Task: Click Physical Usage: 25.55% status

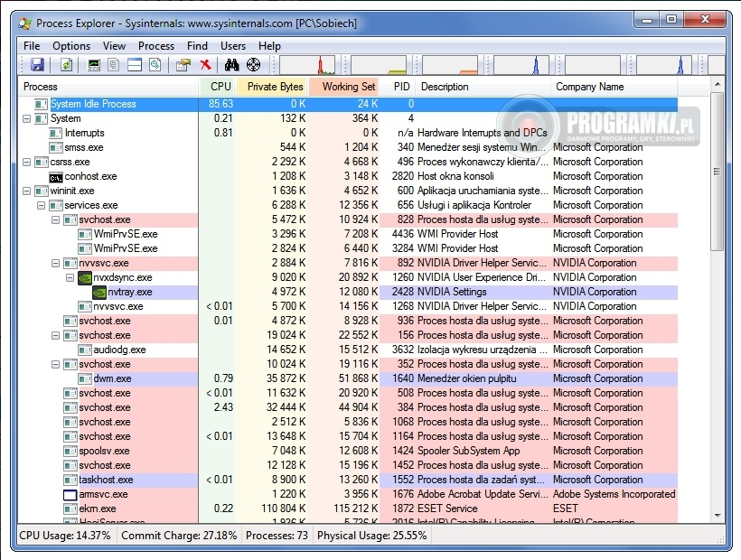Action: [x=372, y=536]
